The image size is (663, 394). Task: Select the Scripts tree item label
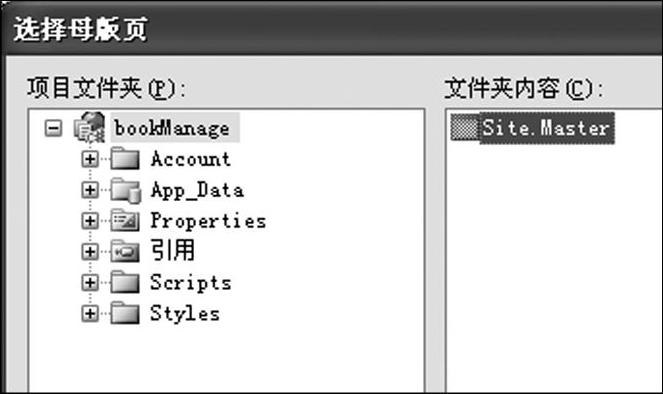pos(191,282)
